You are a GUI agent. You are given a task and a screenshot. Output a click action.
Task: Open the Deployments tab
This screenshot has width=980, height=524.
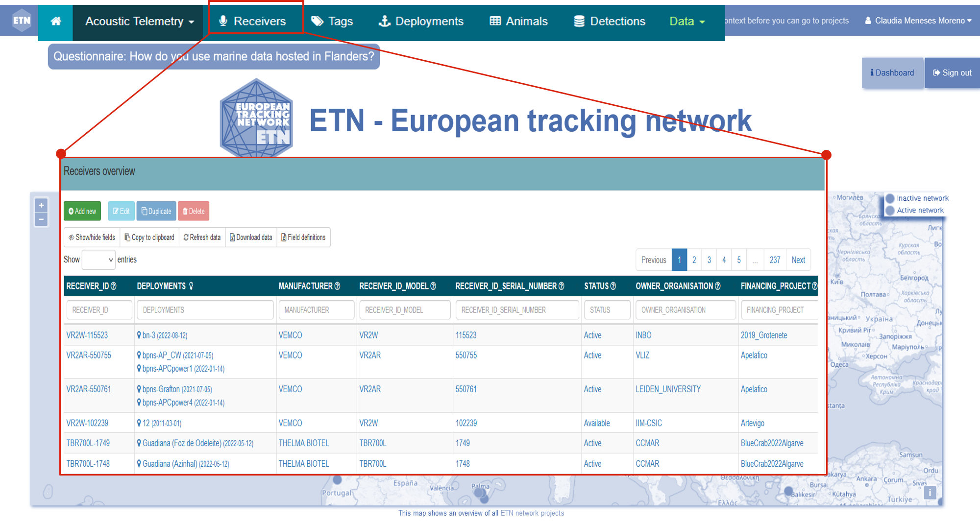pyautogui.click(x=421, y=21)
